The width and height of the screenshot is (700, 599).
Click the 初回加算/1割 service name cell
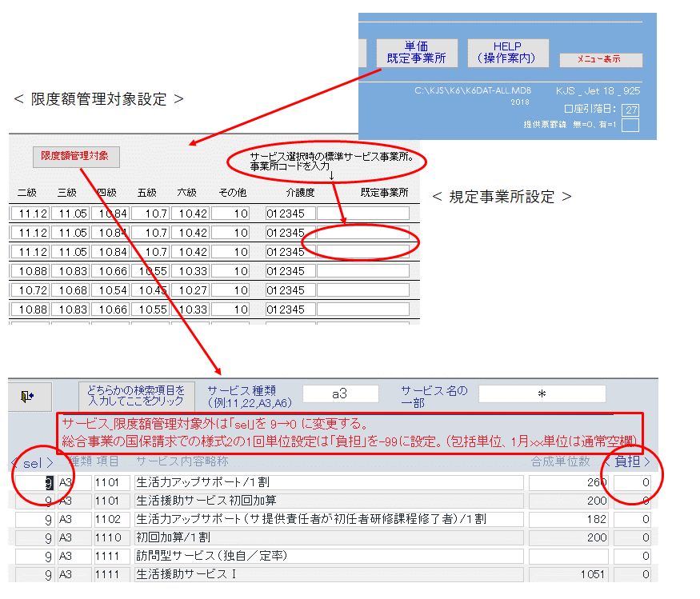(x=329, y=537)
